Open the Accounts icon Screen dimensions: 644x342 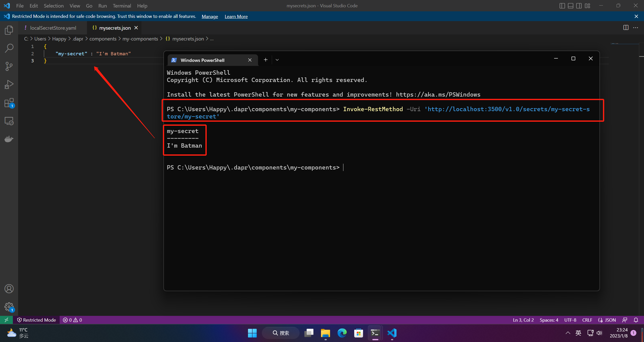[9, 289]
